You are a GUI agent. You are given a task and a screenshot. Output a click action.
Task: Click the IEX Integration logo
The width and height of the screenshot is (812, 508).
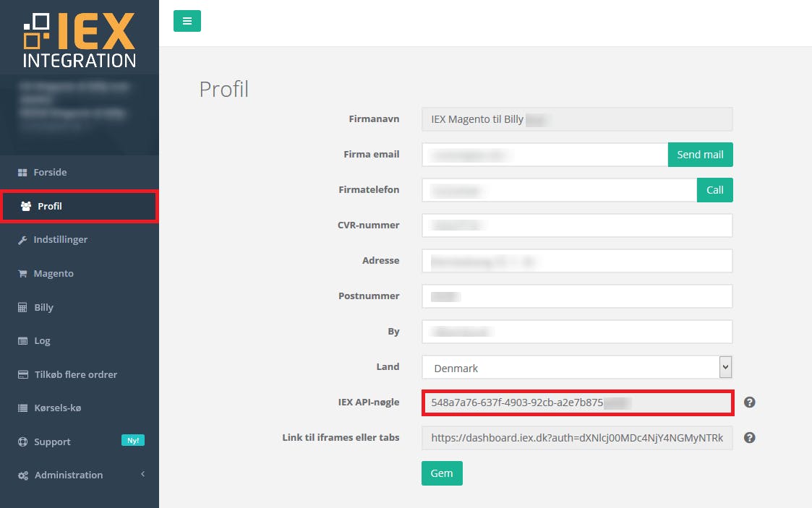tap(80, 40)
